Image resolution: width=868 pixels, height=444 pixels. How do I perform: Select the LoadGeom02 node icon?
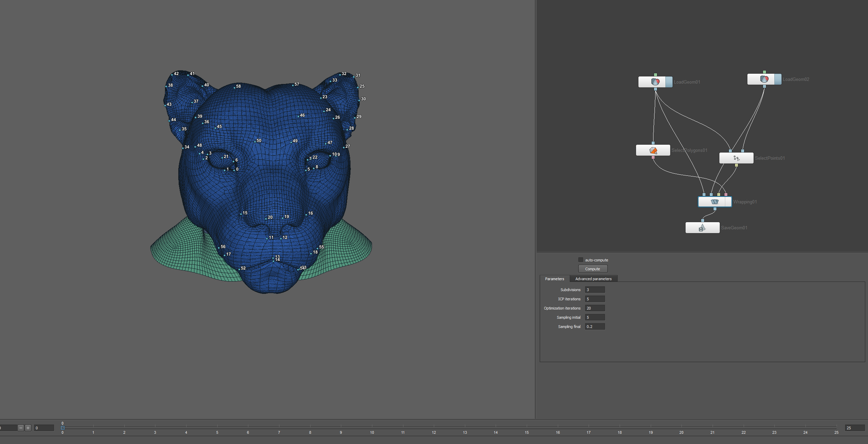[764, 79]
